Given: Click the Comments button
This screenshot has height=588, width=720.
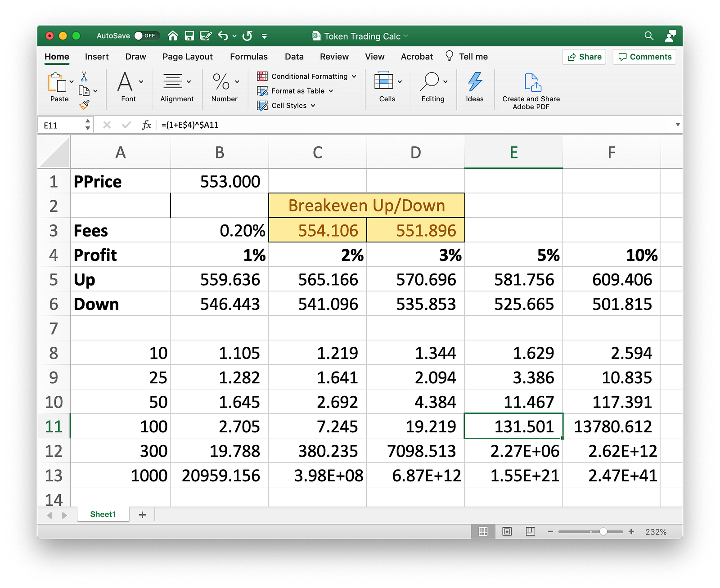Looking at the screenshot, I should click(x=644, y=57).
